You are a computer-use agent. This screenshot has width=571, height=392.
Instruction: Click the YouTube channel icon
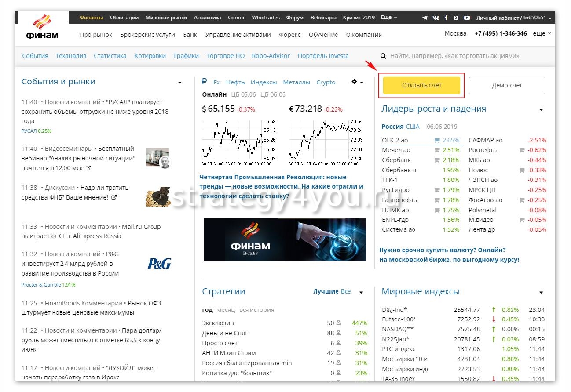[x=467, y=18]
